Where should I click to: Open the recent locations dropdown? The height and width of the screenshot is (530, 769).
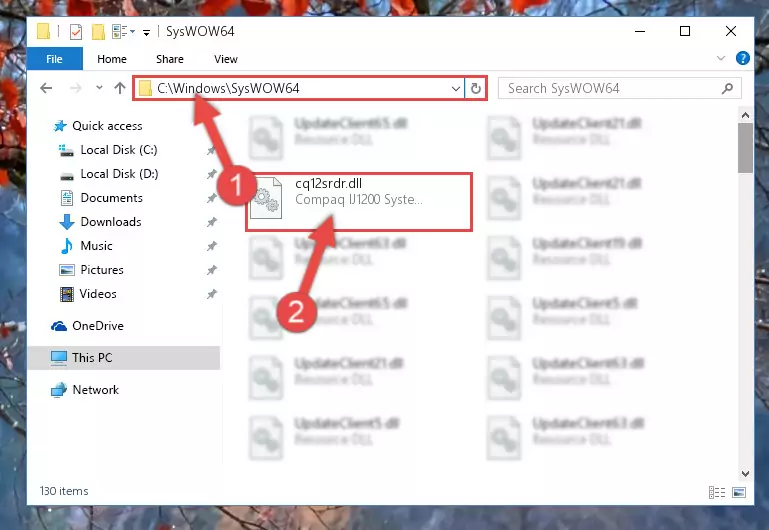pos(99,88)
